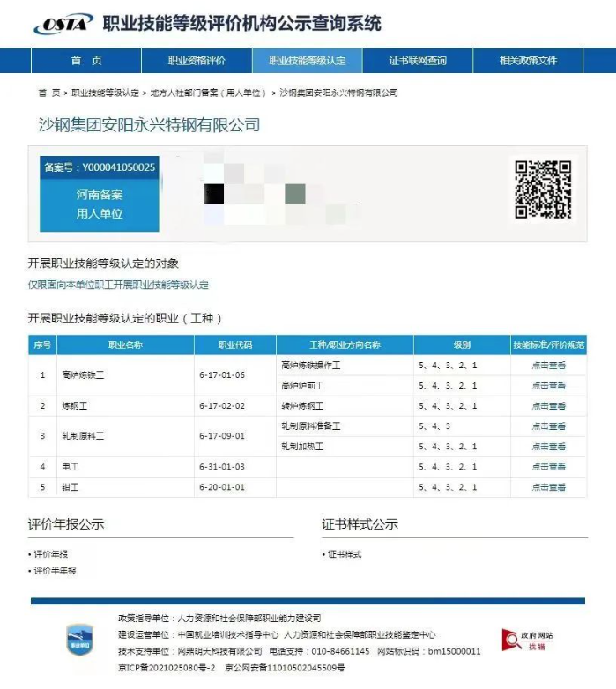Click 点击查看 for the 钳工 row
The image size is (616, 689).
click(x=548, y=487)
